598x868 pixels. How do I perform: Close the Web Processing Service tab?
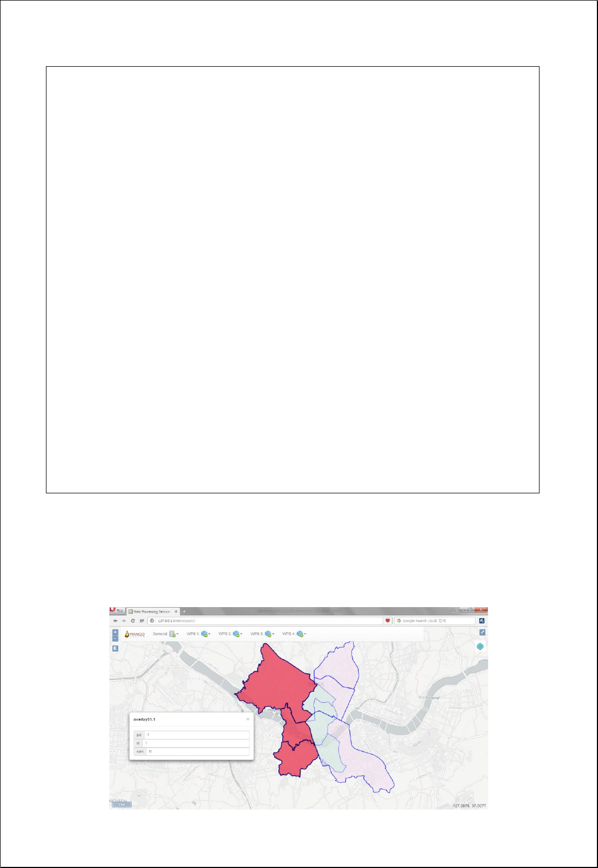[x=176, y=611]
